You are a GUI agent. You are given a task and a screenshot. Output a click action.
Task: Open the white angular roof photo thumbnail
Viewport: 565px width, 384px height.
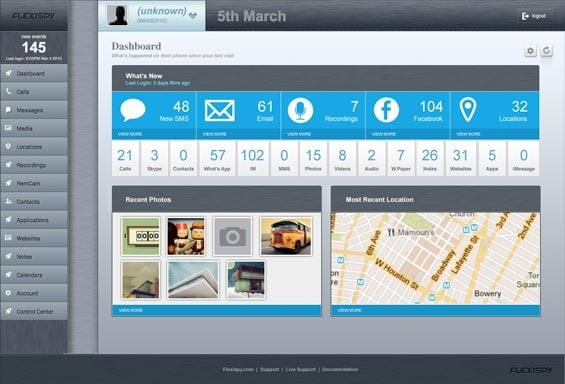point(193,280)
